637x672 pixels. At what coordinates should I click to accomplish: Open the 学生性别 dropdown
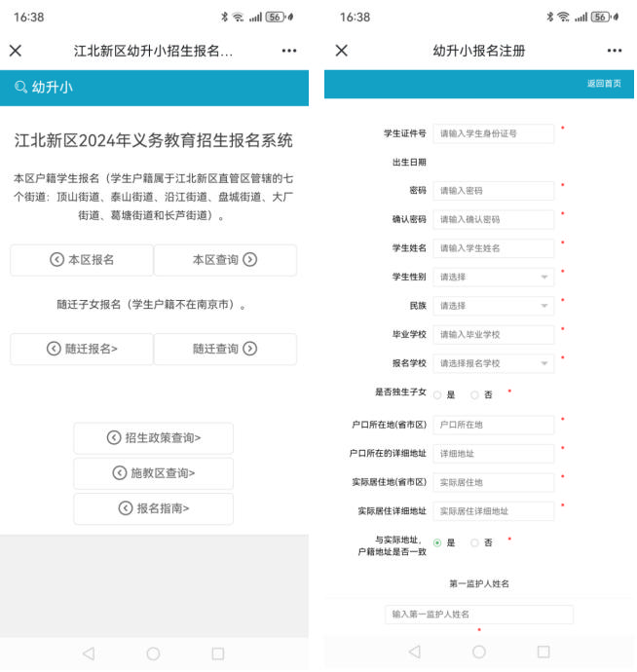(x=494, y=277)
